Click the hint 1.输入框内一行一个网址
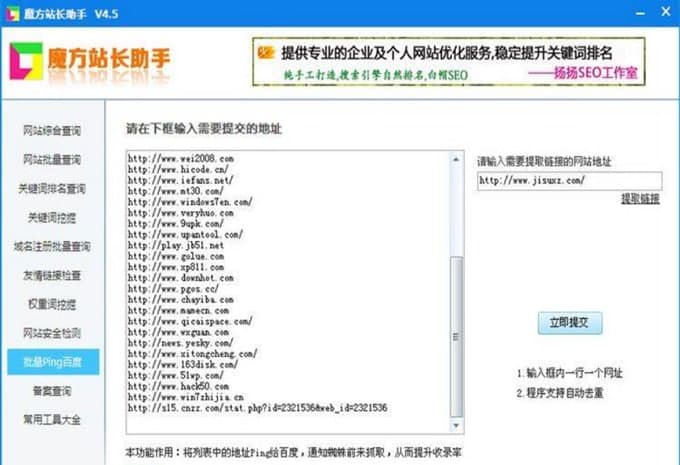This screenshot has height=465, width=680. 570,373
